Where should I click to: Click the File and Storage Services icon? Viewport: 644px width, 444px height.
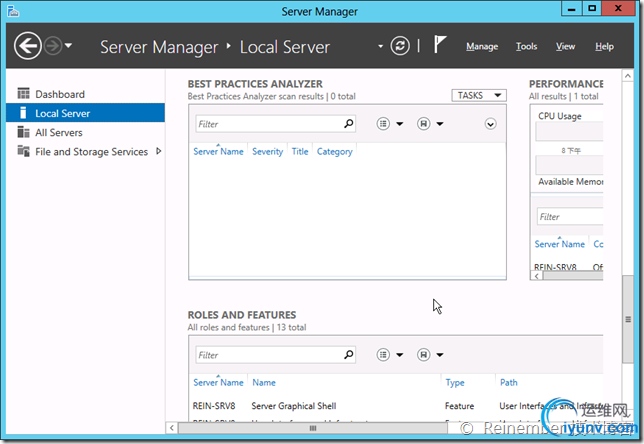(23, 151)
